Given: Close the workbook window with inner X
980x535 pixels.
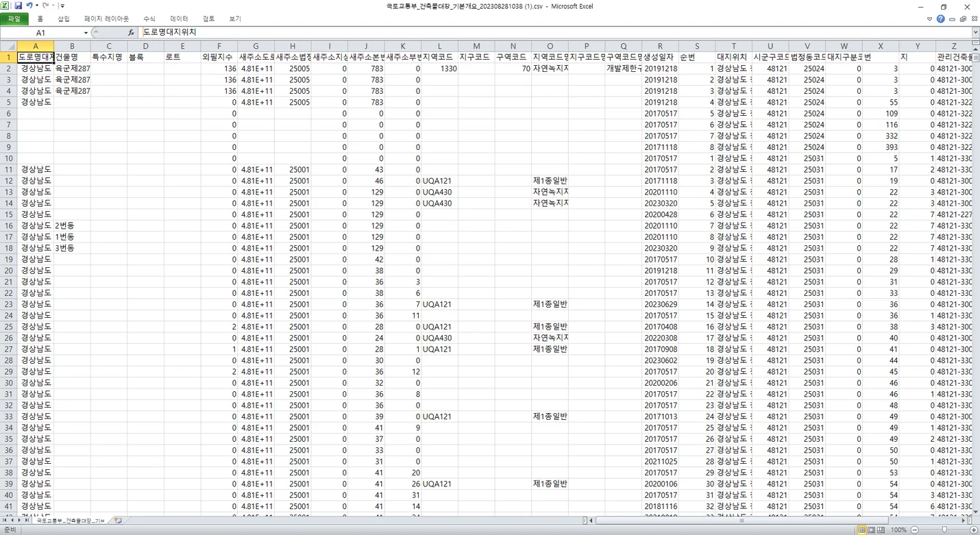Looking at the screenshot, I should (974, 19).
